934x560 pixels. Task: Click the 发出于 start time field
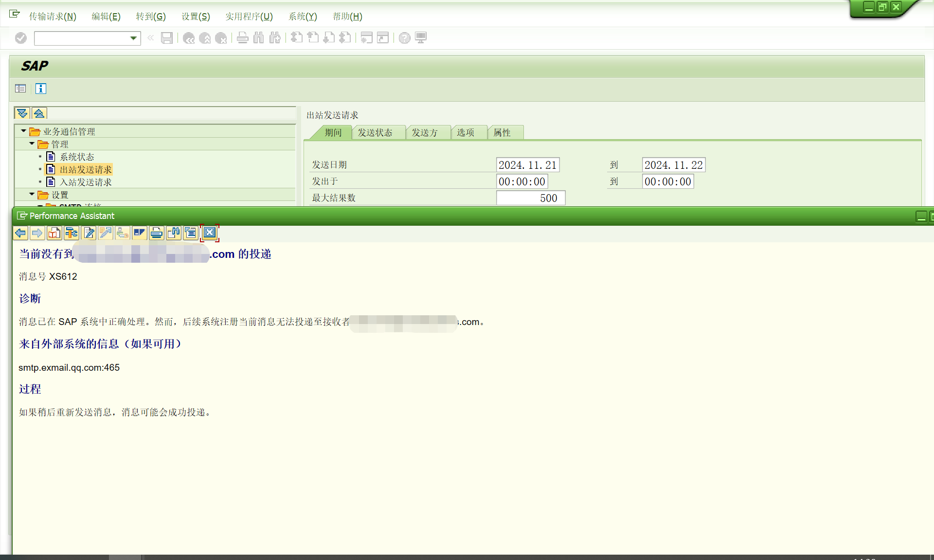pos(522,181)
